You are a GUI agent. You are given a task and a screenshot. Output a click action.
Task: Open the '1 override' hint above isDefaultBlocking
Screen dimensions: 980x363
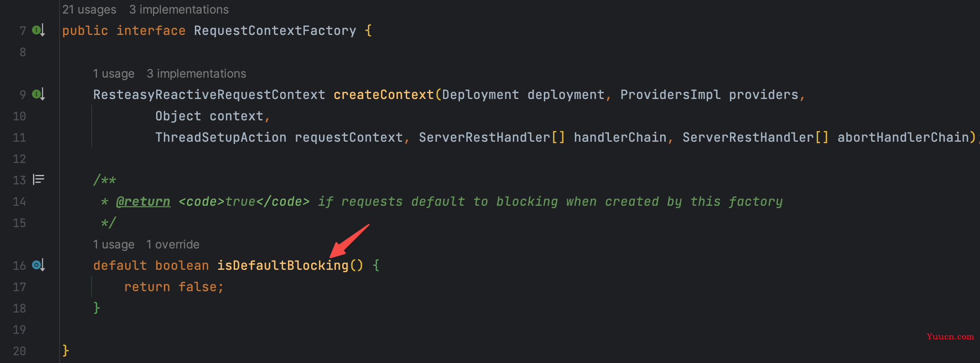173,245
